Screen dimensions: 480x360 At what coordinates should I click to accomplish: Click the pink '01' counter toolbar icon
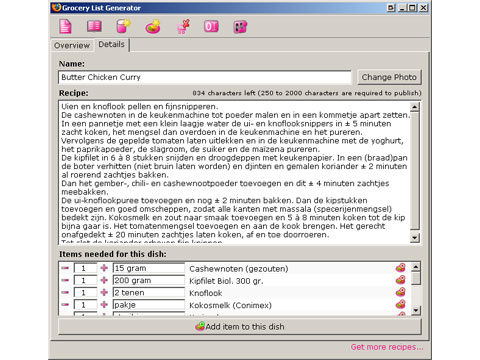point(211,26)
